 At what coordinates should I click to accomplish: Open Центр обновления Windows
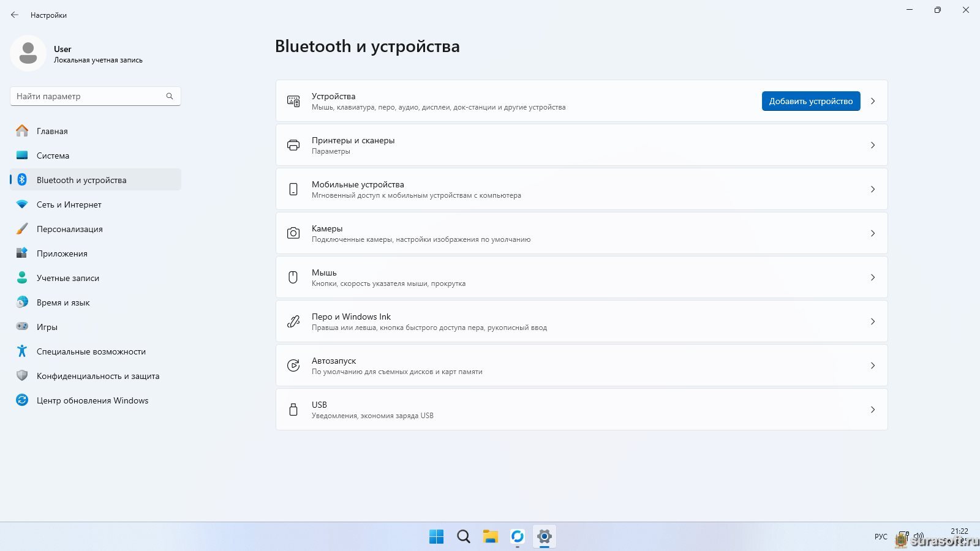(x=96, y=400)
